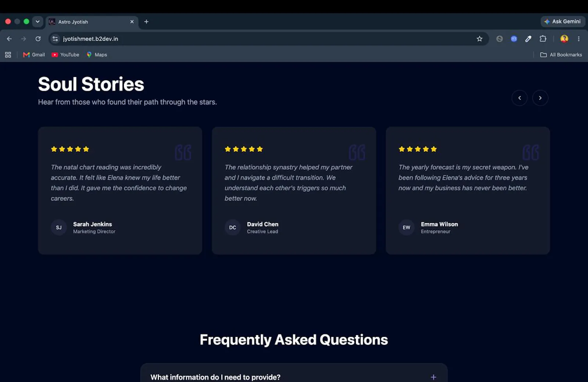Click the name 'Emma Wilson'
The height and width of the screenshot is (382, 588).
(x=440, y=224)
